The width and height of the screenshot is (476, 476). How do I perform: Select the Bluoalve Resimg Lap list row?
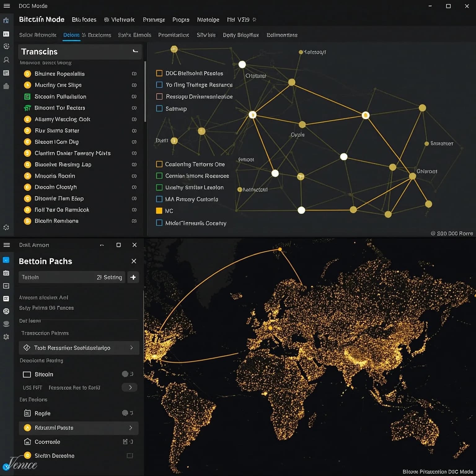(x=80, y=165)
